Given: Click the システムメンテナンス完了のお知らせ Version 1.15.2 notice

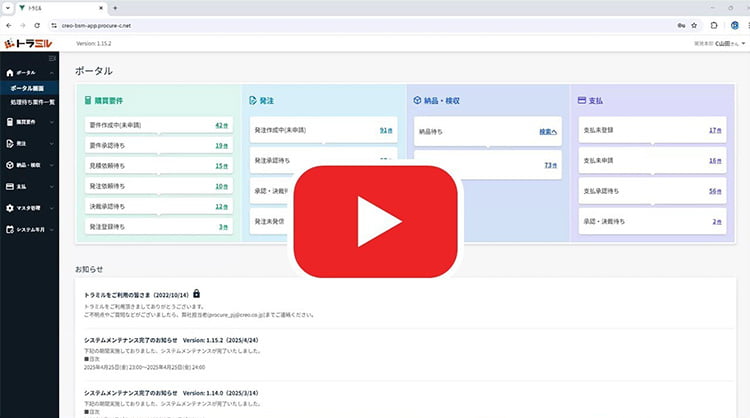Looking at the screenshot, I should tap(171, 340).
